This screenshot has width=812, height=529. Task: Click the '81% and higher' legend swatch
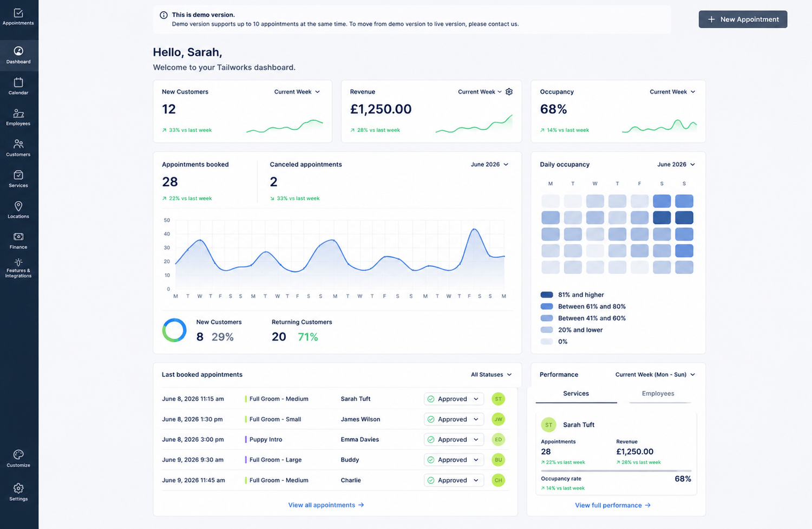click(547, 295)
